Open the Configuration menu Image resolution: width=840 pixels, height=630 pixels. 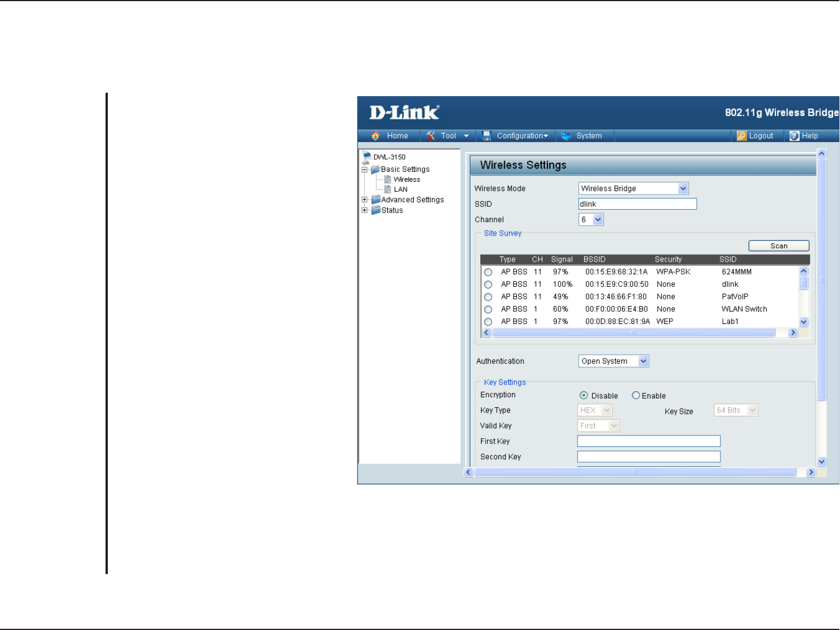[x=522, y=136]
